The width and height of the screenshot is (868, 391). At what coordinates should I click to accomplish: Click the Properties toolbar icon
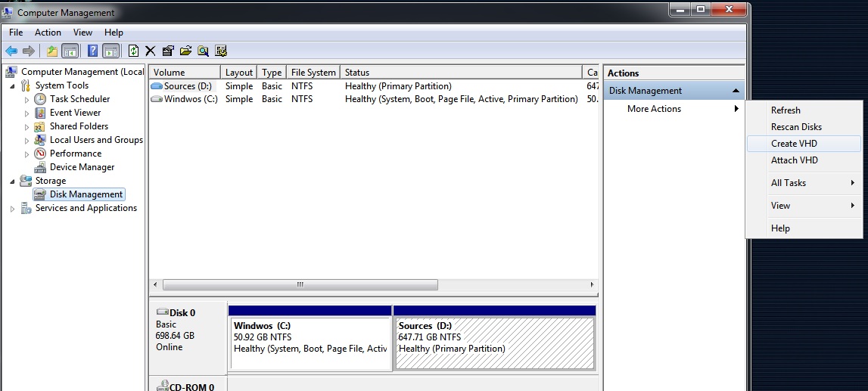168,51
